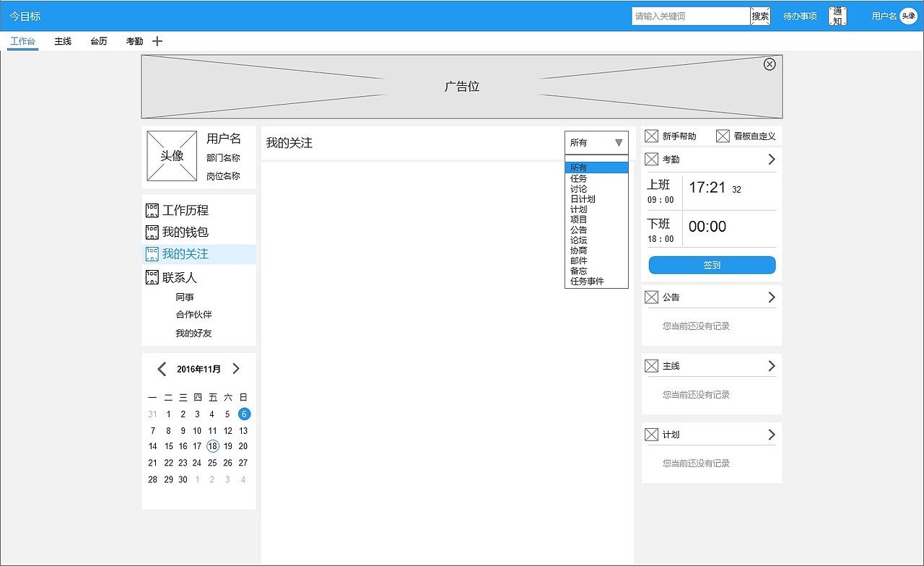Screen dimensions: 924x566
Task: Click the 看板自定义 link text
Action: [754, 136]
